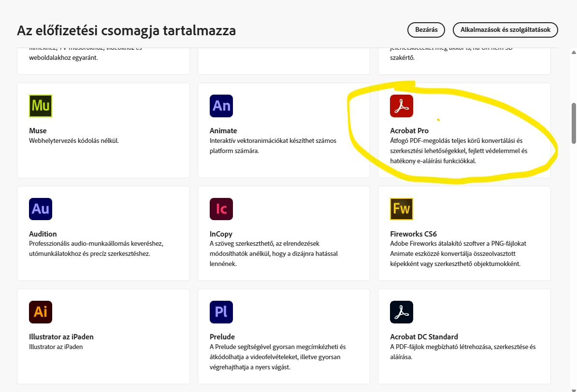
Task: Click 'Professzionális audio-munkaállomás' description
Action: (96, 249)
